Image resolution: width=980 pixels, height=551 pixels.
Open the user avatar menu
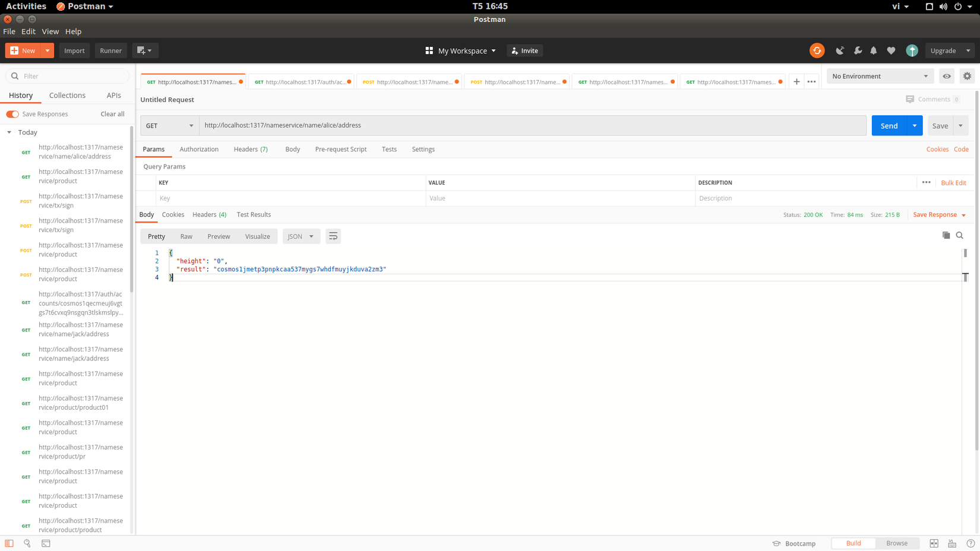912,50
